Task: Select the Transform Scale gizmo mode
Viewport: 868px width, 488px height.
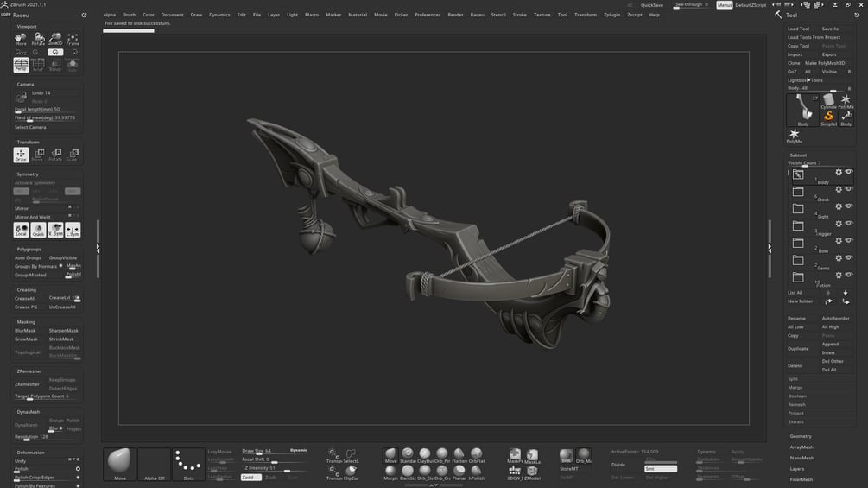Action: [x=73, y=155]
